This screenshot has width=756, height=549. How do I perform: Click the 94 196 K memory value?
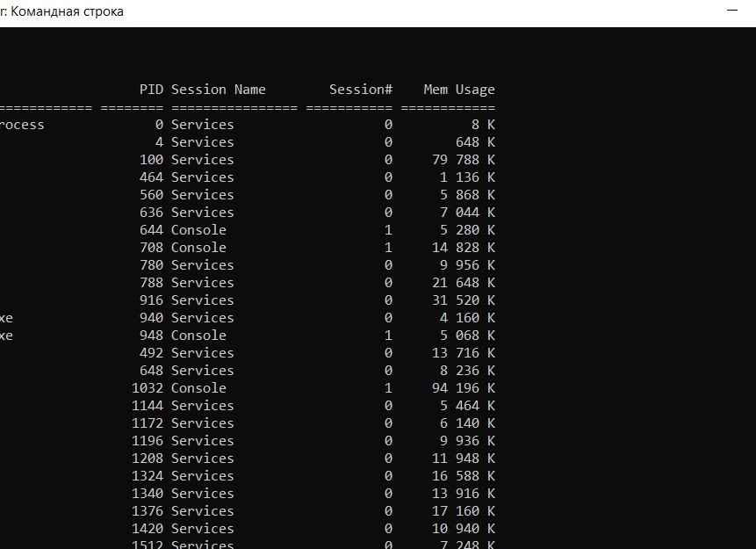click(x=464, y=388)
